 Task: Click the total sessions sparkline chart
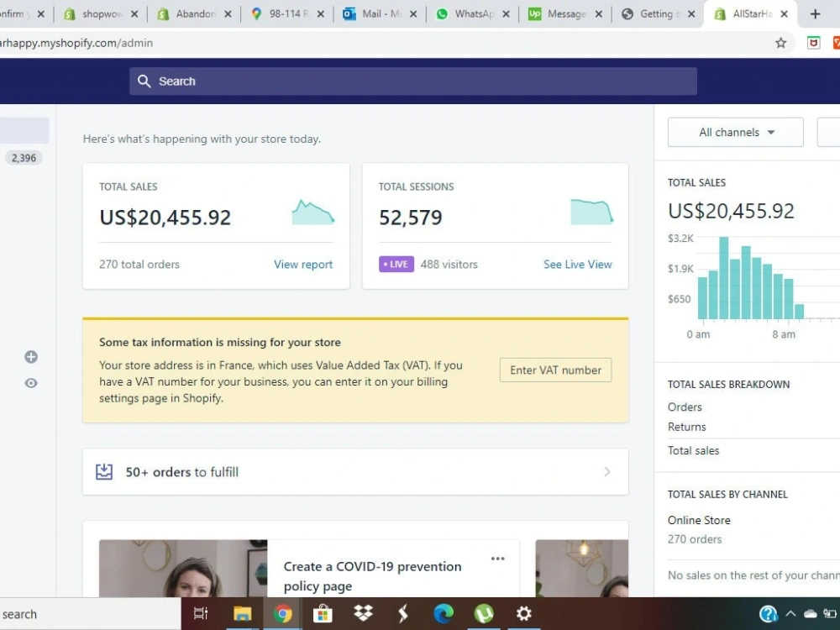pyautogui.click(x=592, y=212)
